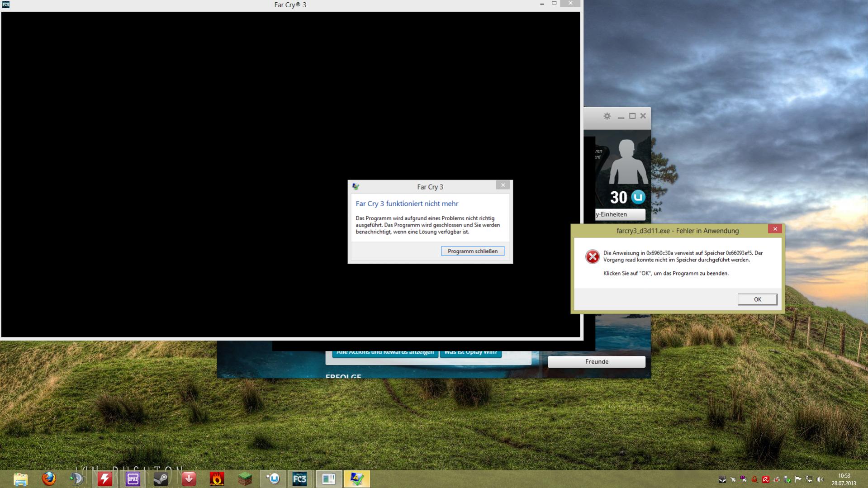Close the Far Cry® 3 game window
Viewport: 868px width, 488px height.
(x=570, y=3)
